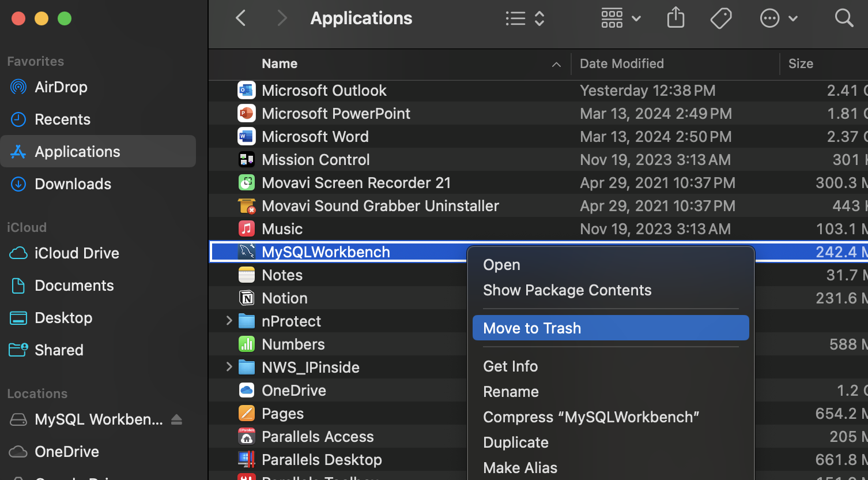Image resolution: width=868 pixels, height=480 pixels.
Task: Select the Microsoft Outlook app icon
Action: tap(247, 91)
